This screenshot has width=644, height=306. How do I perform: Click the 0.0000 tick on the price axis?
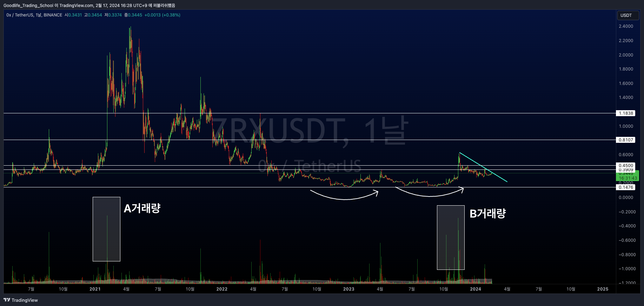click(626, 198)
